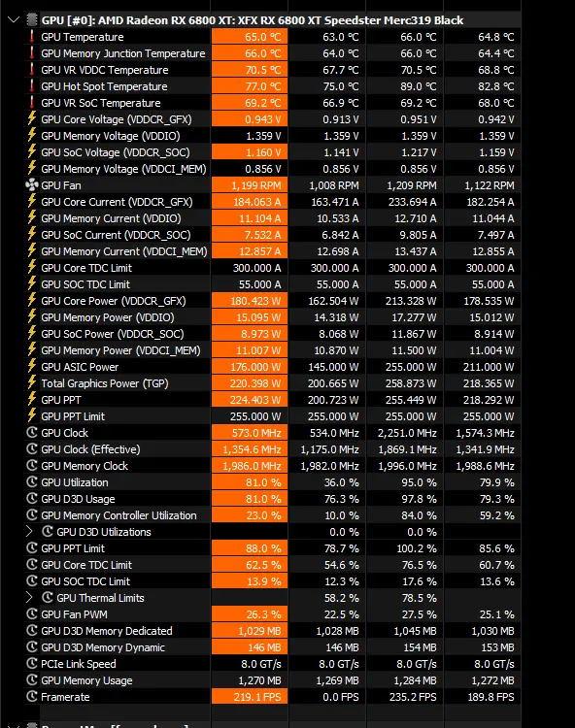Click current GPU Core Power 180.423 W
575x728 pixels.
(255, 301)
